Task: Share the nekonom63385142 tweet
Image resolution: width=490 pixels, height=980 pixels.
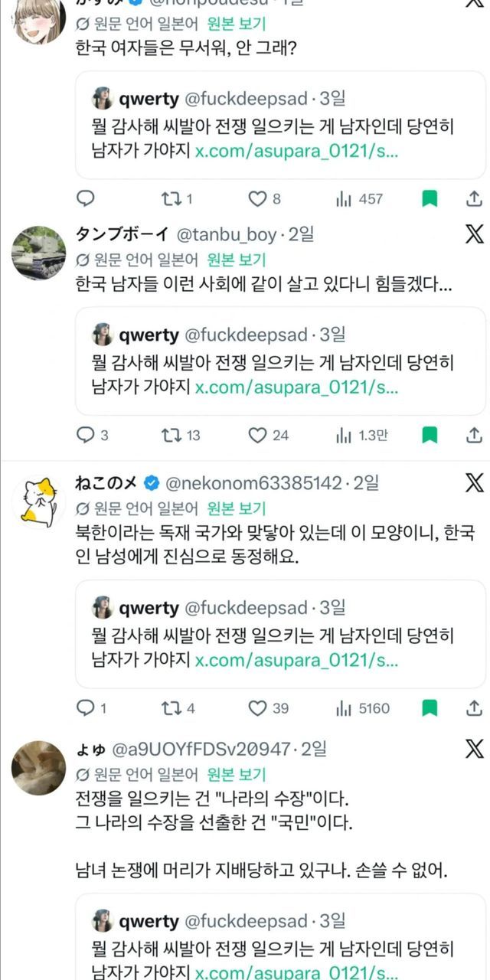Action: pyautogui.click(x=473, y=708)
